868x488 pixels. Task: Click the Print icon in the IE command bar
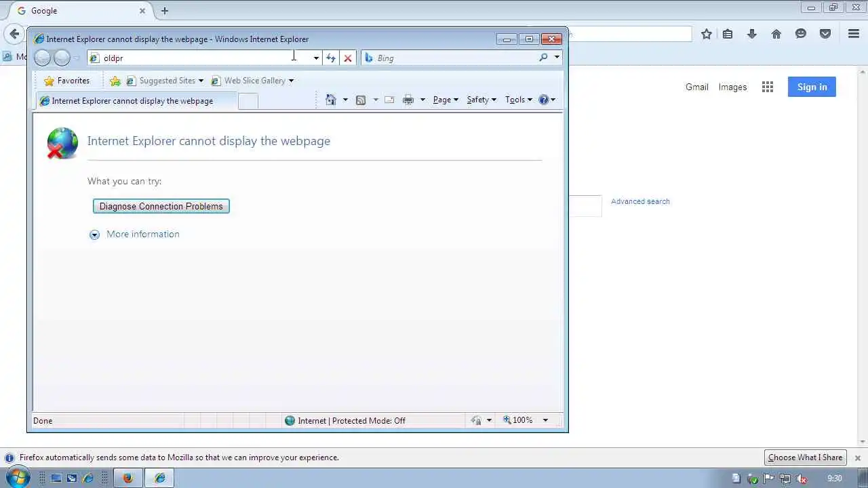(x=408, y=100)
